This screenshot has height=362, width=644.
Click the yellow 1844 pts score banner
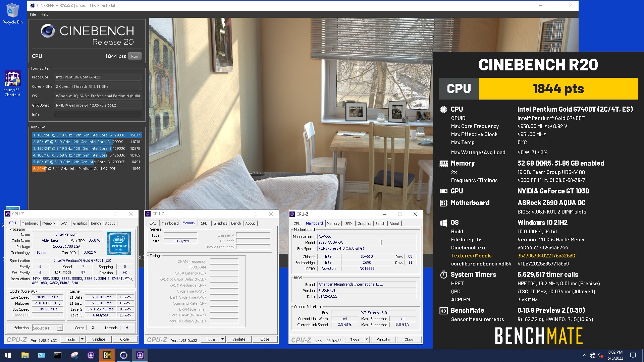[x=558, y=89]
